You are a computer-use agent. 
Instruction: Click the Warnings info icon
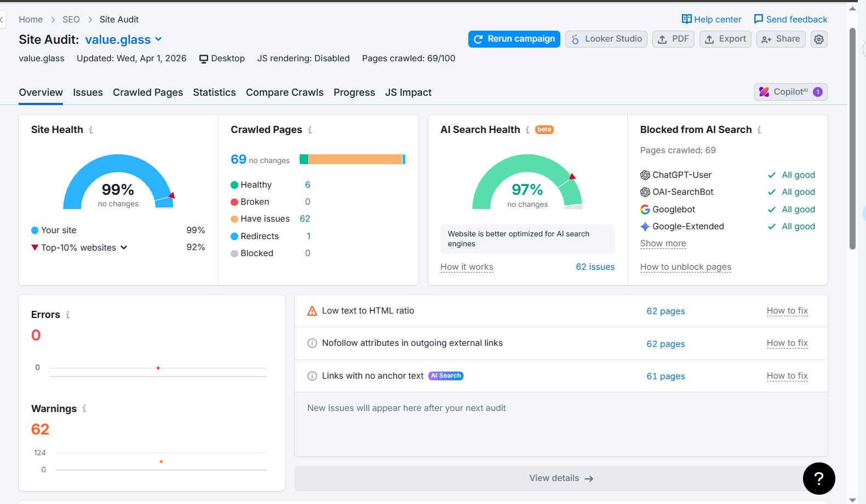click(x=84, y=408)
